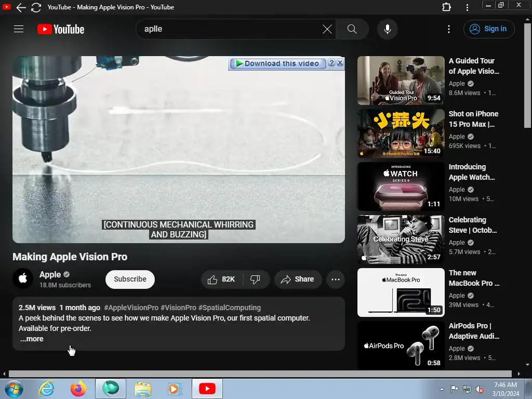Start voice search with the microphone icon
The width and height of the screenshot is (532, 399).
(387, 29)
